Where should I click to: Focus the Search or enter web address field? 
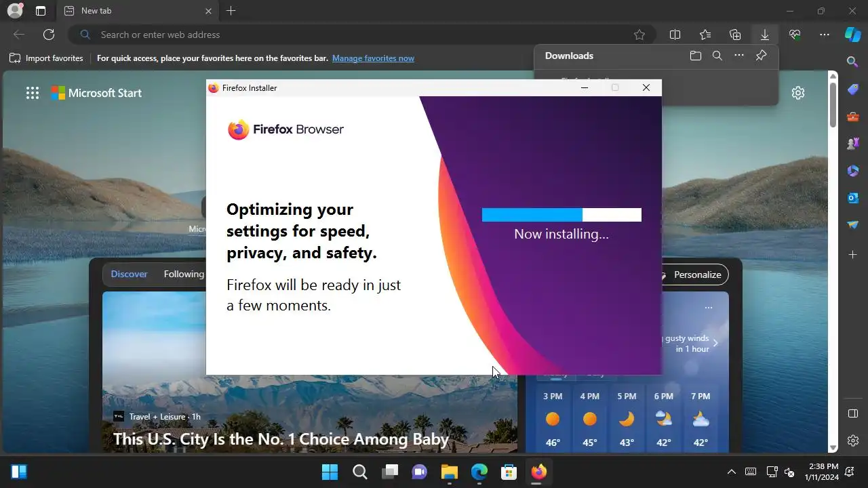pos(362,35)
